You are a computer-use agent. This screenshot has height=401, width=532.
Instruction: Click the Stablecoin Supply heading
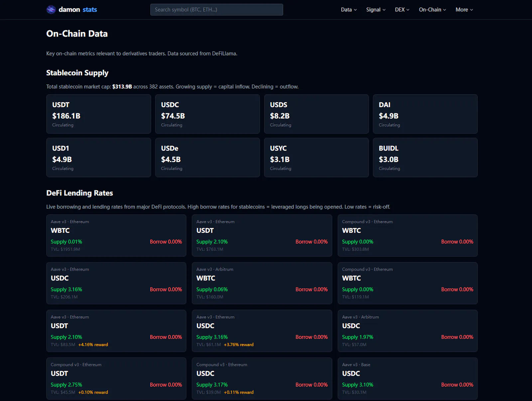(x=77, y=73)
